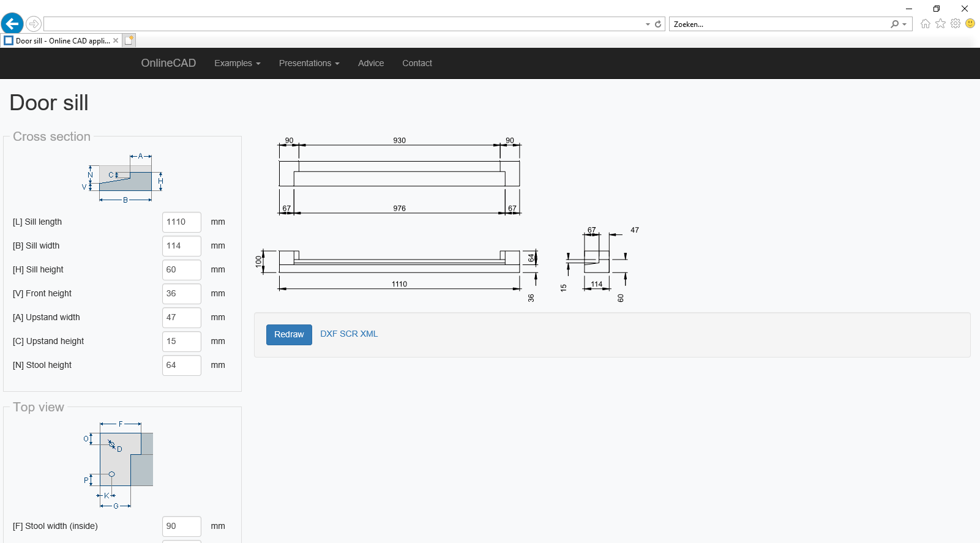Open browser settings gear icon
The image size is (980, 543).
click(x=955, y=24)
